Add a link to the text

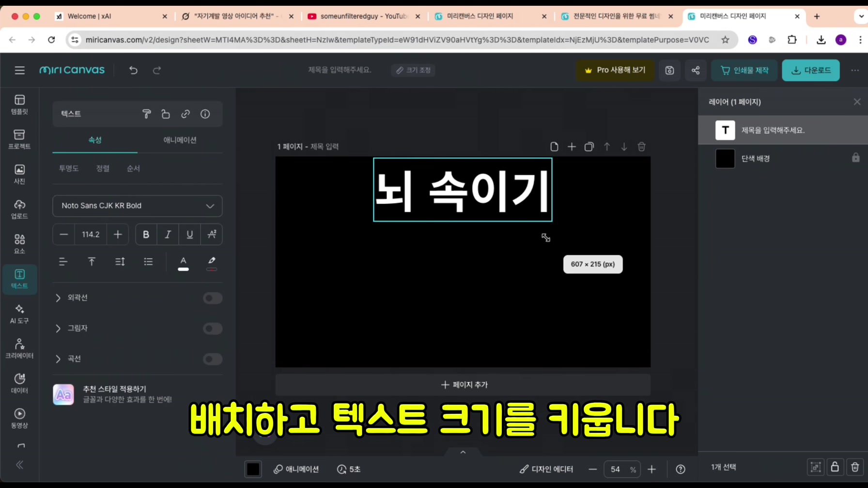click(186, 114)
